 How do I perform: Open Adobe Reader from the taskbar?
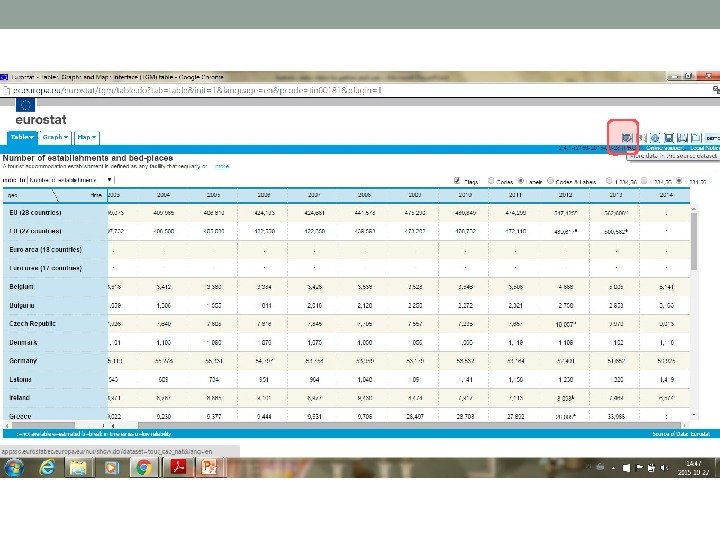(x=179, y=467)
